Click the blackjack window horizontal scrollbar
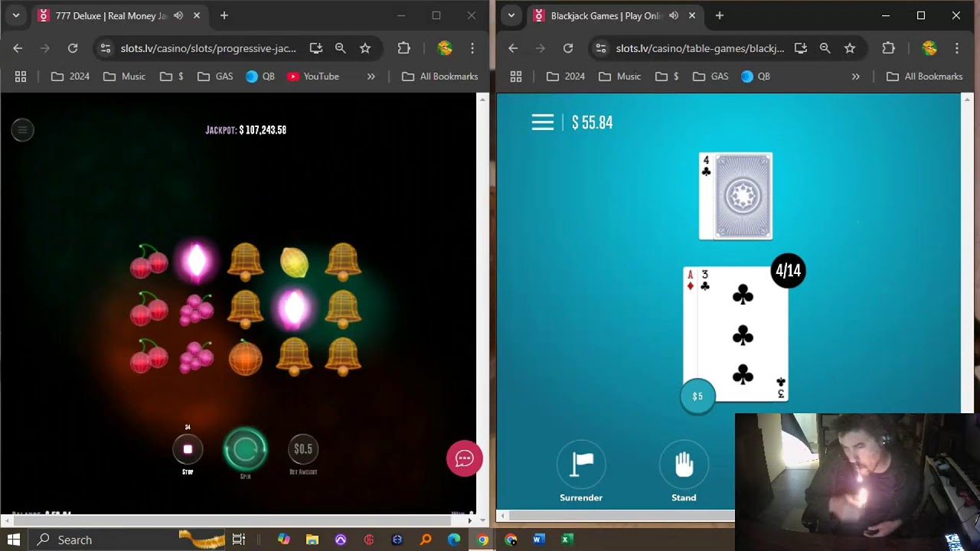The image size is (980, 551). click(x=621, y=516)
